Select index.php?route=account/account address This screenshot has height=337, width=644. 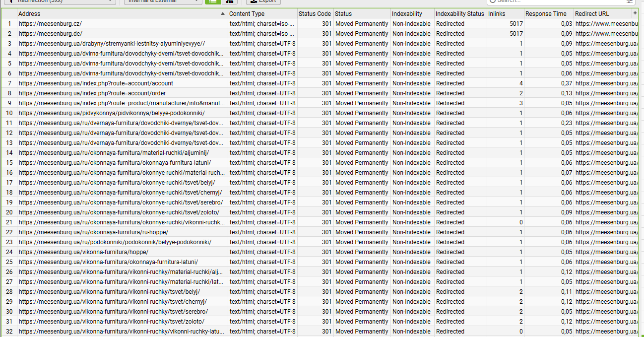tap(96, 83)
